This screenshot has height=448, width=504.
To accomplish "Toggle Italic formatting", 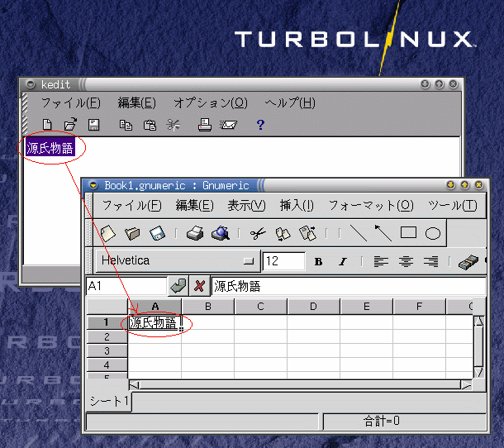I will point(343,262).
